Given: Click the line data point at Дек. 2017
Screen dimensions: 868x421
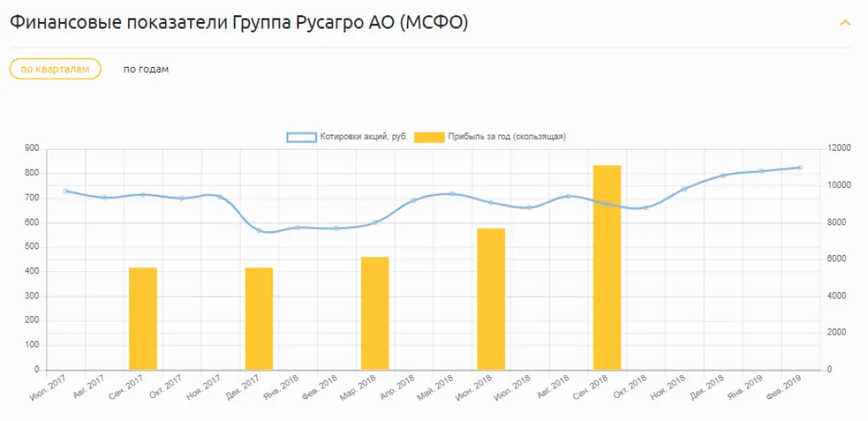Looking at the screenshot, I should click(259, 230).
